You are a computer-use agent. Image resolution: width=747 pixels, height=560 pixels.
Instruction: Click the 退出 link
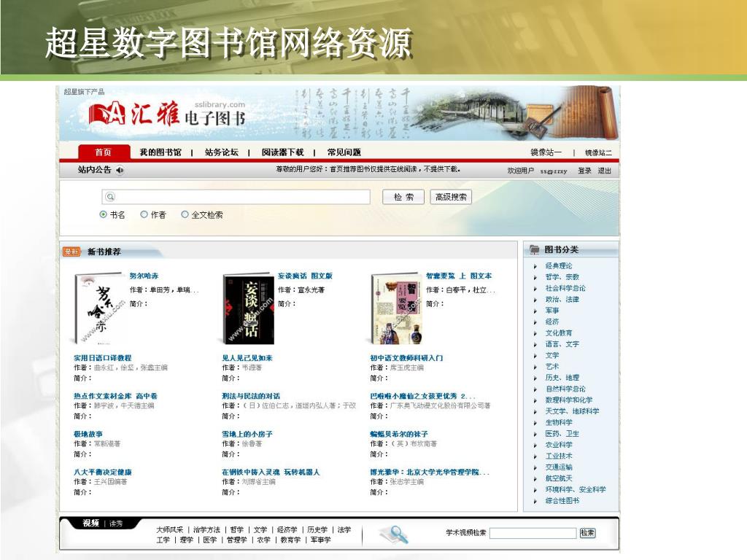coord(605,171)
